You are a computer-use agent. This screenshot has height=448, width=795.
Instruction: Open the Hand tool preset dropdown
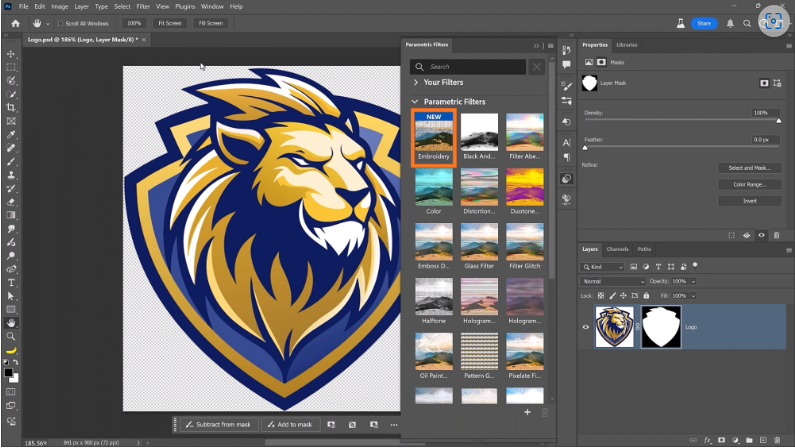[x=48, y=24]
